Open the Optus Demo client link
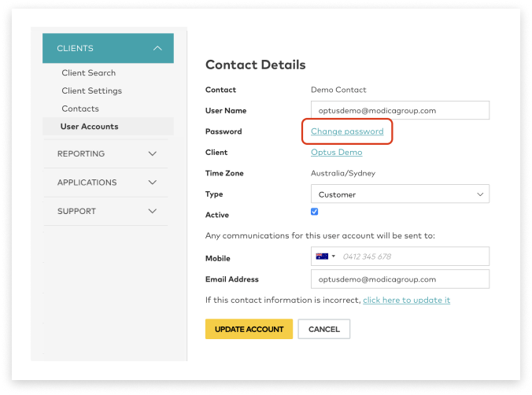This screenshot has width=532, height=395. coord(336,153)
